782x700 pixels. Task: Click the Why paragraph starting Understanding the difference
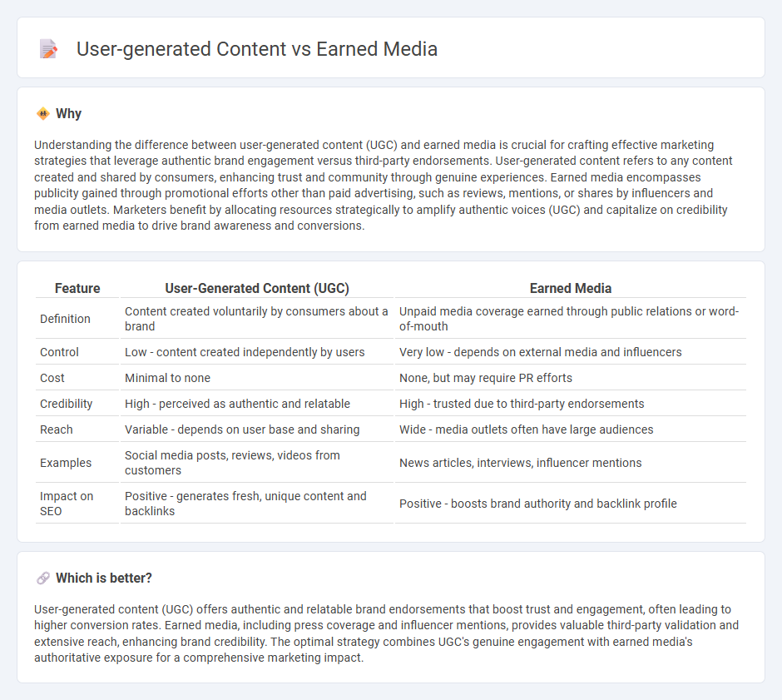point(383,185)
